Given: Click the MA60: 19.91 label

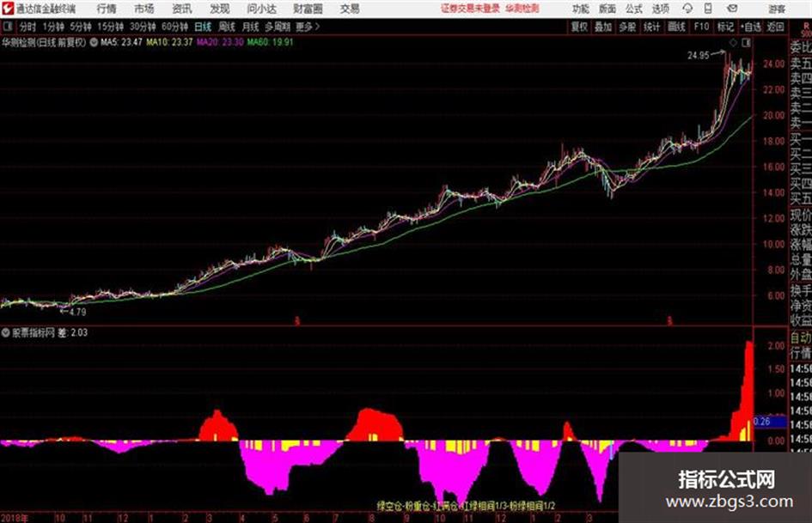Looking at the screenshot, I should (271, 42).
